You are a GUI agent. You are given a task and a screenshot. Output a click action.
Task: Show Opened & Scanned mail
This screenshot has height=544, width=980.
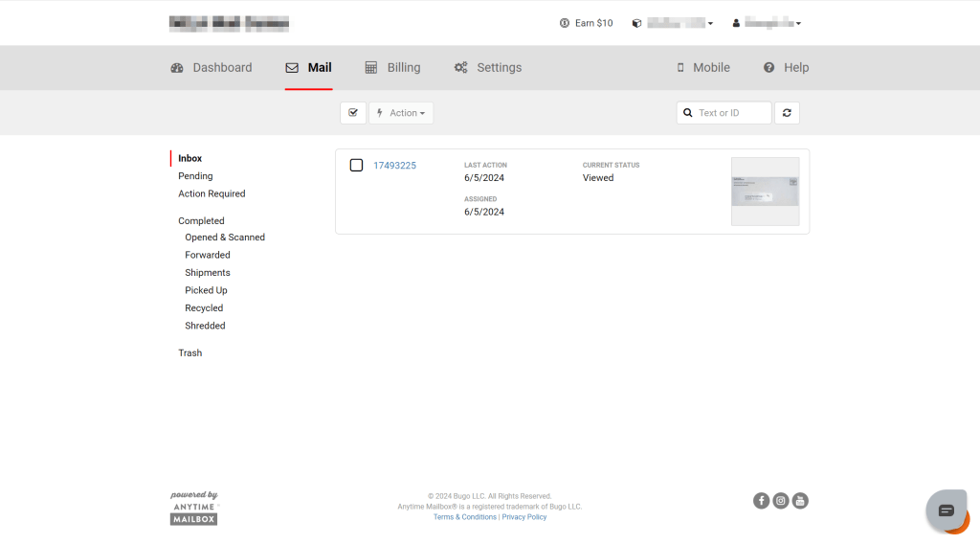click(225, 237)
